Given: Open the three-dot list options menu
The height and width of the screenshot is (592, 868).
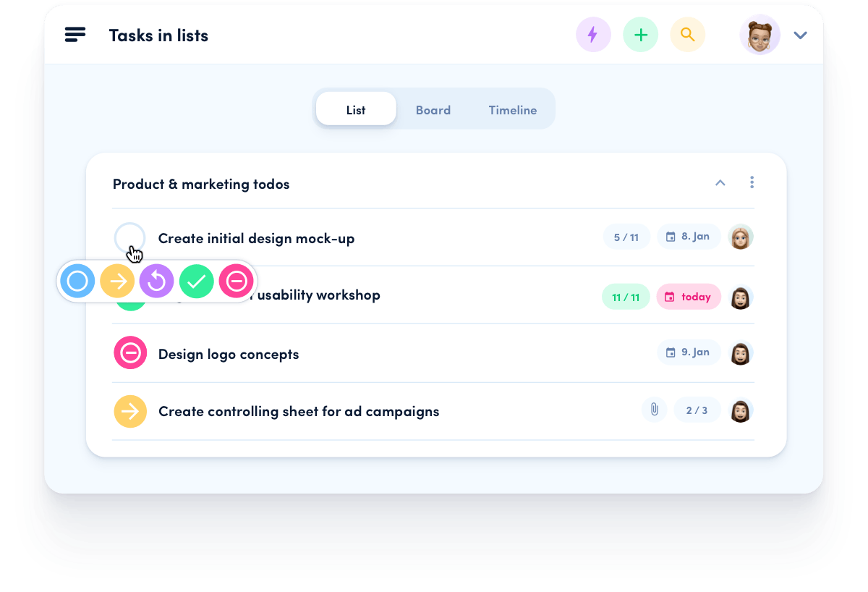Looking at the screenshot, I should click(752, 182).
